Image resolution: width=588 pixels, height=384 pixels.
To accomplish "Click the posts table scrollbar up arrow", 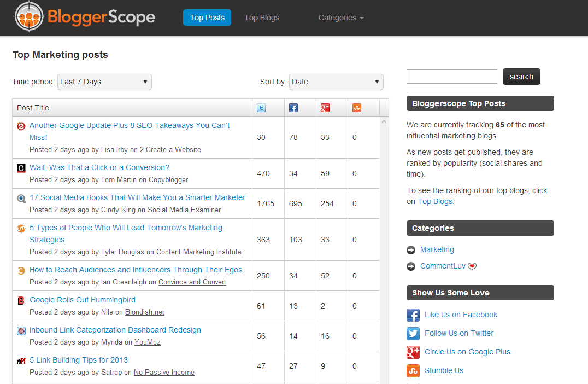I will click(384, 121).
